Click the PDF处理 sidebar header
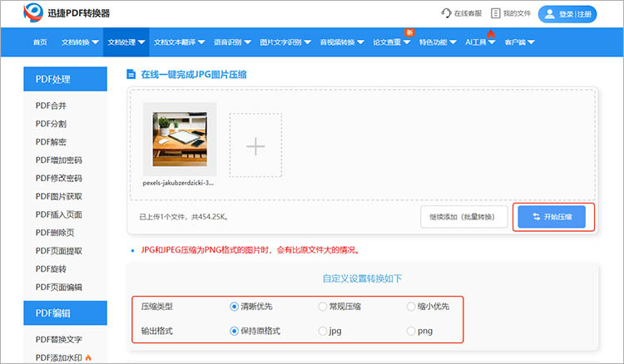Screen dimensions: 624x364 pyautogui.click(x=65, y=79)
